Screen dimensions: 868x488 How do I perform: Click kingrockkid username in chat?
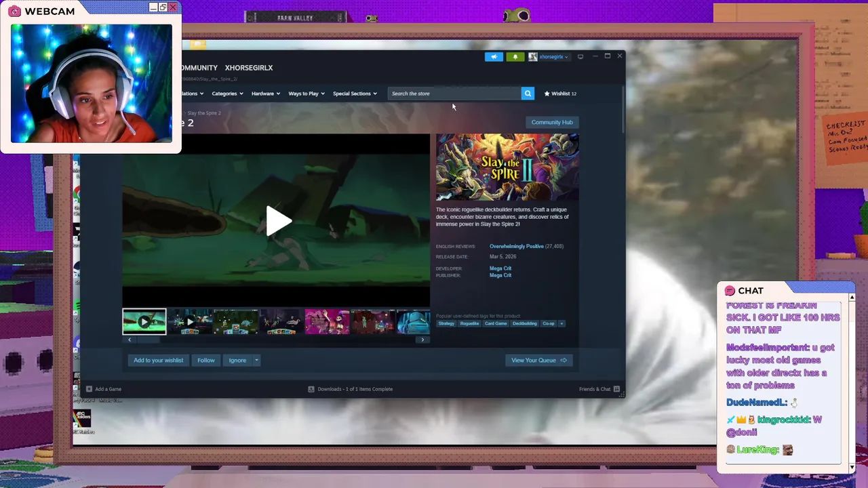784,420
